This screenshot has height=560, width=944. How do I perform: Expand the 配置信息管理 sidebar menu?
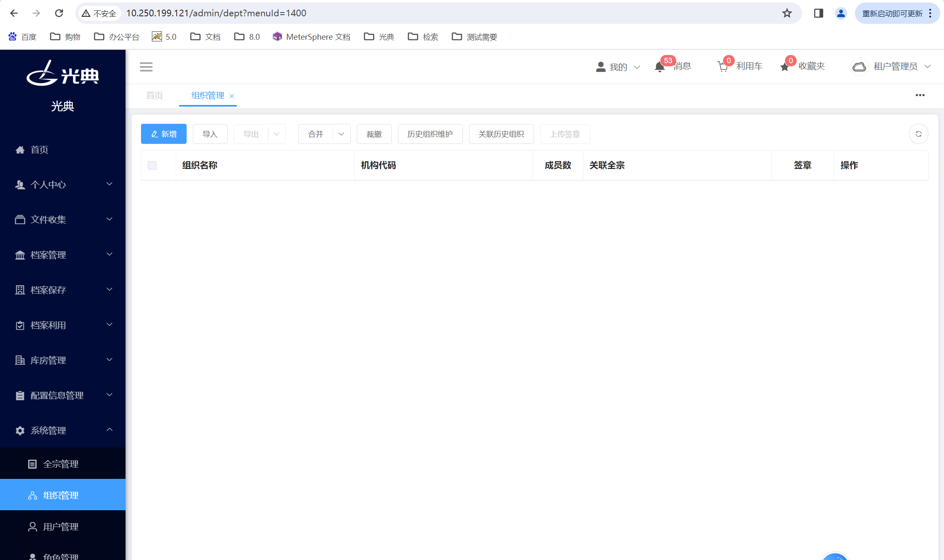[x=63, y=395]
